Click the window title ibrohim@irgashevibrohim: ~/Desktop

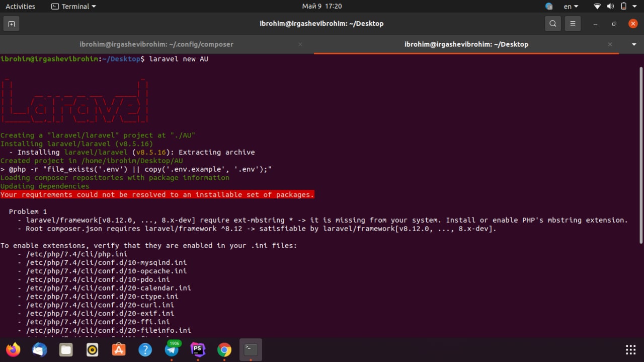point(321,24)
